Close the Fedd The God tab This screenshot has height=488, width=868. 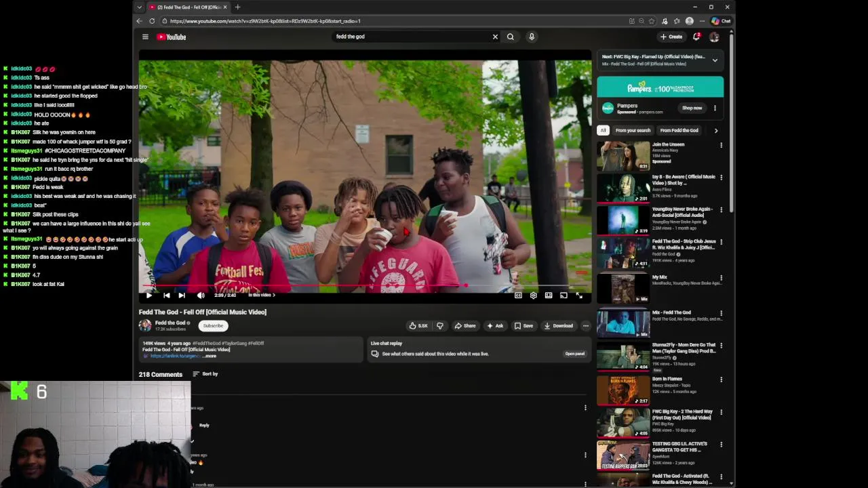pyautogui.click(x=225, y=7)
